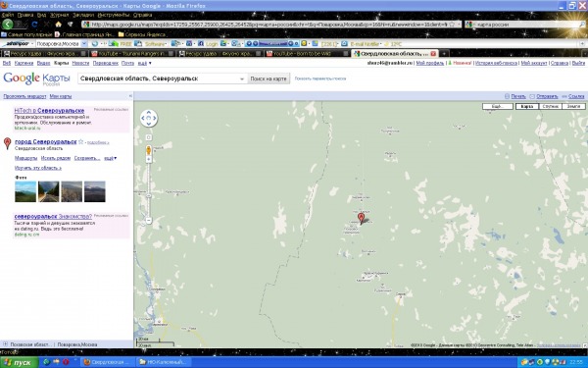Click the red marker A on the map
588x368 pixels.
pos(361,218)
